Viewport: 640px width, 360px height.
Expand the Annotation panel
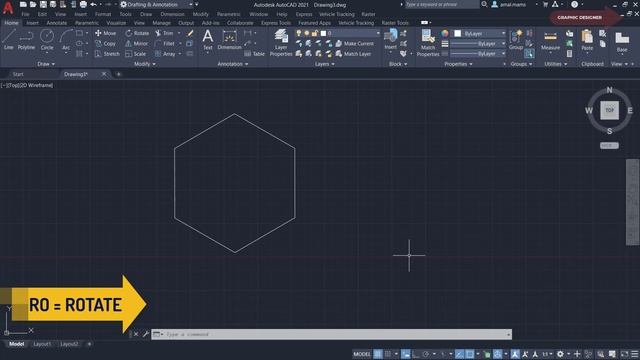[x=233, y=64]
